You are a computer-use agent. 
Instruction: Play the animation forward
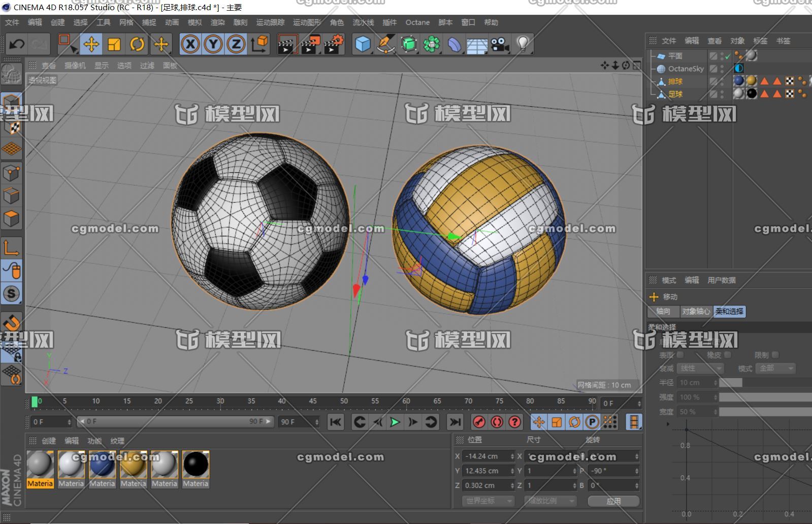[x=395, y=422]
